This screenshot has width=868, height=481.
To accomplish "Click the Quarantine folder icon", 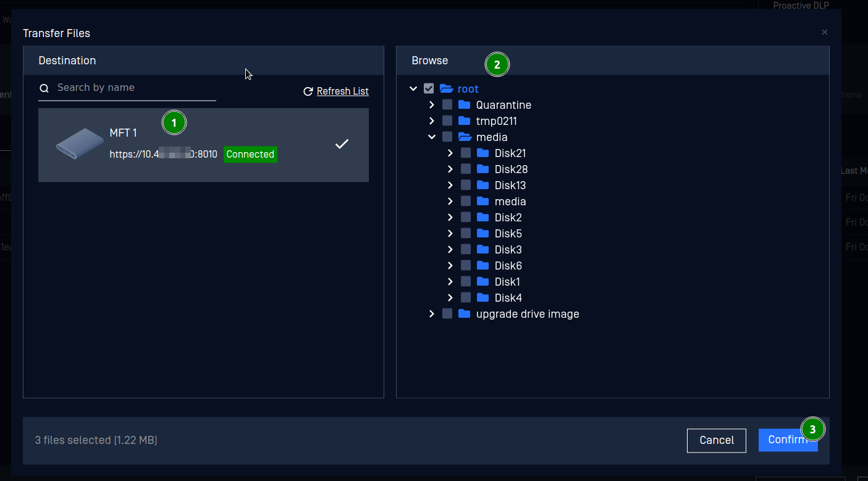I will point(465,105).
